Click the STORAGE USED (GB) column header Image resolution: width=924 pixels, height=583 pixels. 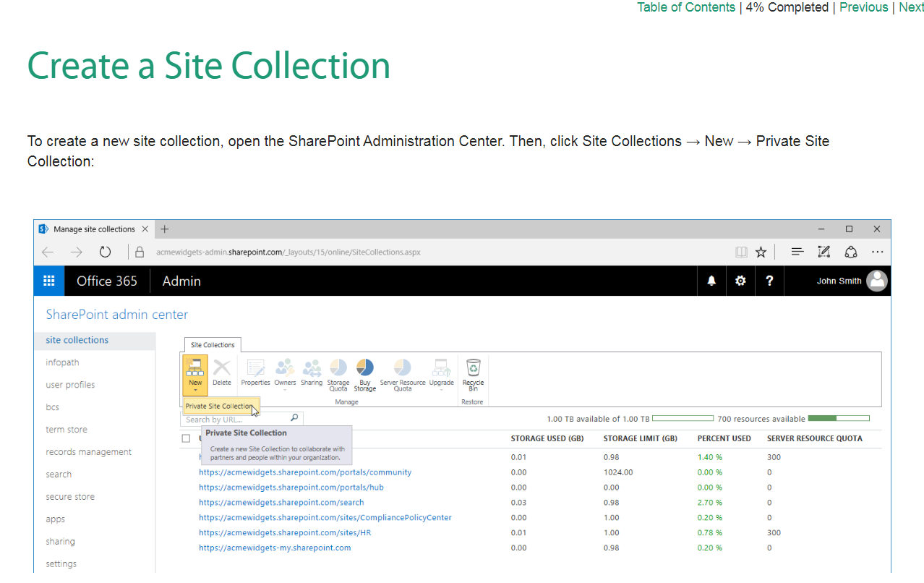pyautogui.click(x=547, y=438)
